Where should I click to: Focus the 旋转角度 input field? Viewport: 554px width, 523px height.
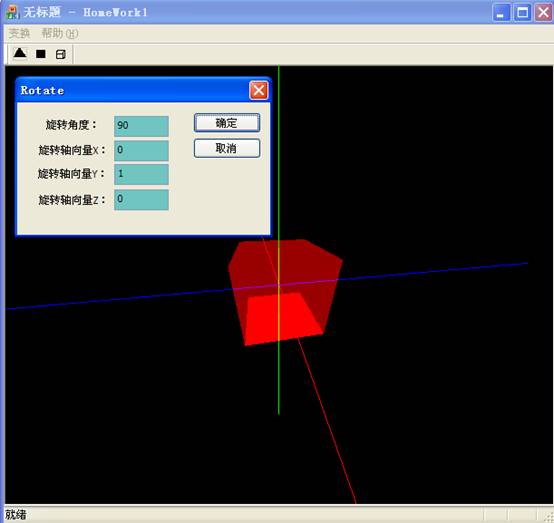[141, 126]
